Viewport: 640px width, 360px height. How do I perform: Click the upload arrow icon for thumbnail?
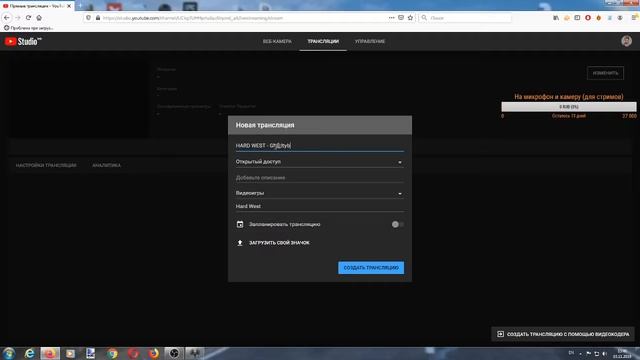(240, 242)
